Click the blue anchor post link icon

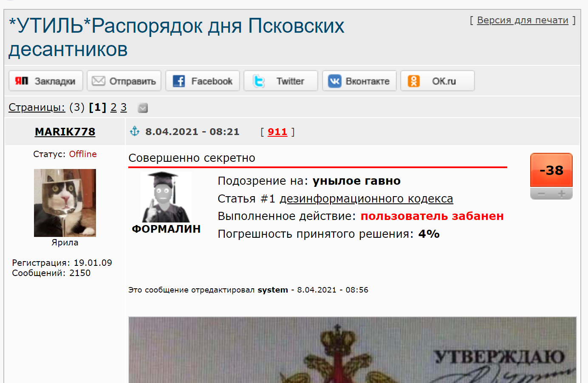(135, 131)
